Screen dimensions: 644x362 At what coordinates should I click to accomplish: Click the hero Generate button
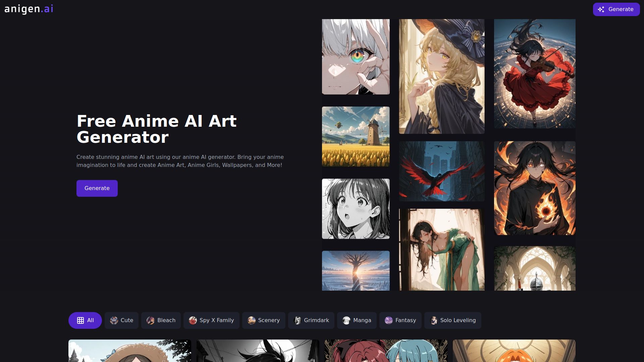[97, 188]
